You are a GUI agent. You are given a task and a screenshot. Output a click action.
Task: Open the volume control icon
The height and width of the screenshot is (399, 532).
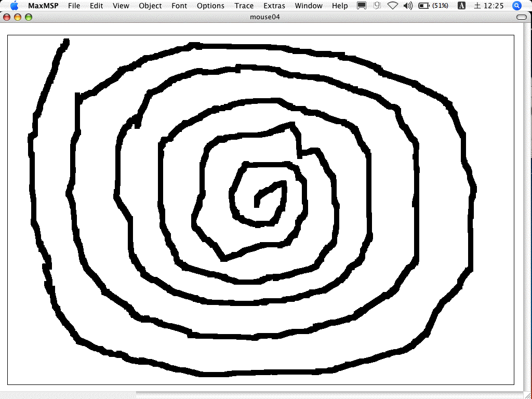pyautogui.click(x=408, y=6)
